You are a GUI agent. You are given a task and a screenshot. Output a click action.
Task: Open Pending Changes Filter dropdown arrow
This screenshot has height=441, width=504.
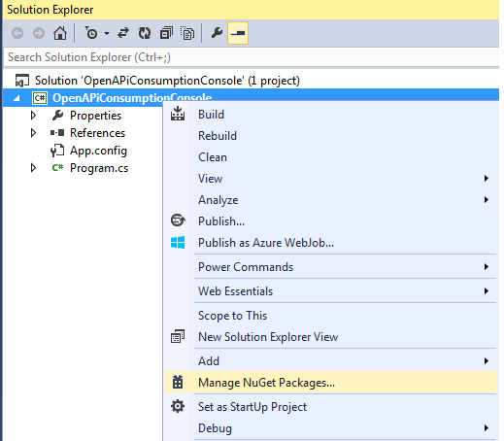(x=107, y=33)
